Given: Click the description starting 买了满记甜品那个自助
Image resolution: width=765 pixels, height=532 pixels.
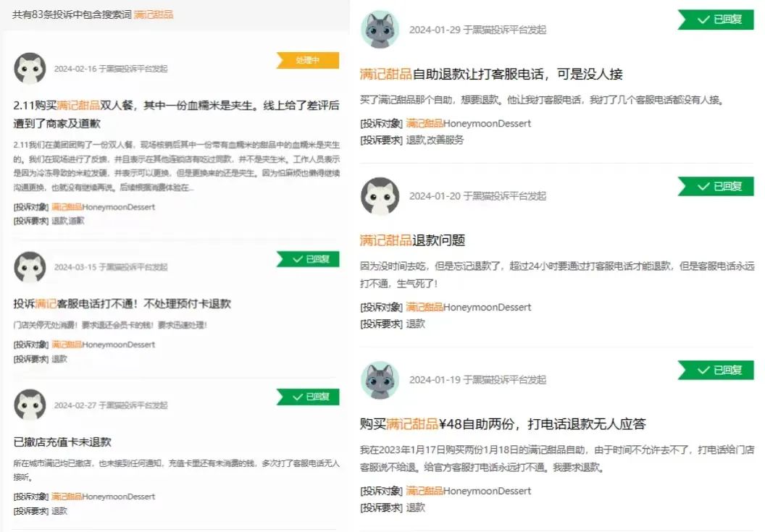Looking at the screenshot, I should (543, 100).
